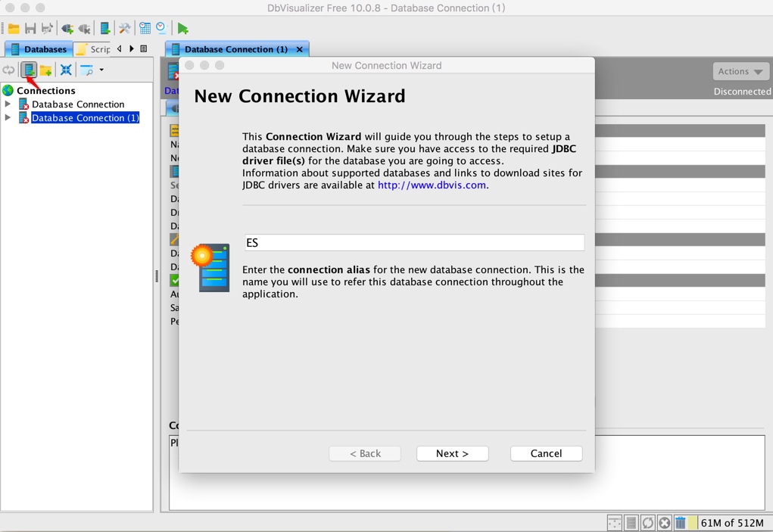Open the filter dropdown arrow in Databases toolbar
The width and height of the screenshot is (773, 532).
point(101,70)
